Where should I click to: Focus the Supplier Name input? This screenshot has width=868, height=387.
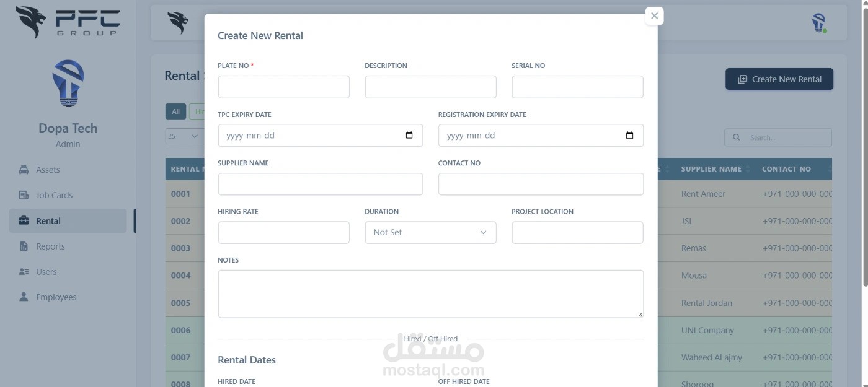coord(320,184)
